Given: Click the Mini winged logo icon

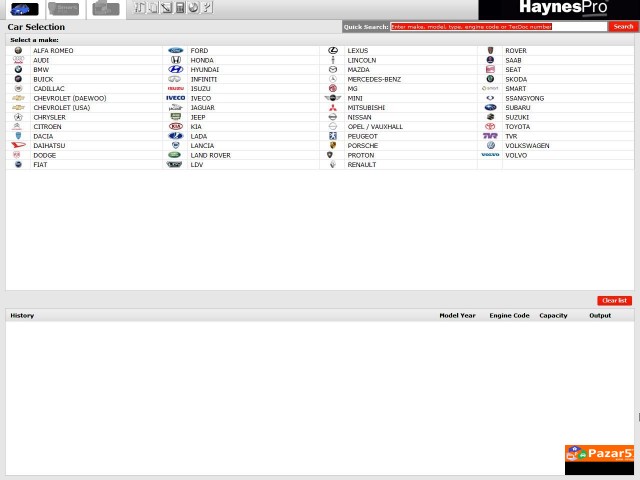Looking at the screenshot, I should click(x=333, y=98).
